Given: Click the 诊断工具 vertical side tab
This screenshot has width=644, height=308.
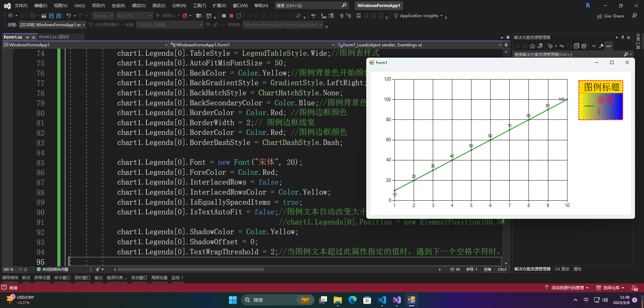Looking at the screenshot, I should [638, 42].
